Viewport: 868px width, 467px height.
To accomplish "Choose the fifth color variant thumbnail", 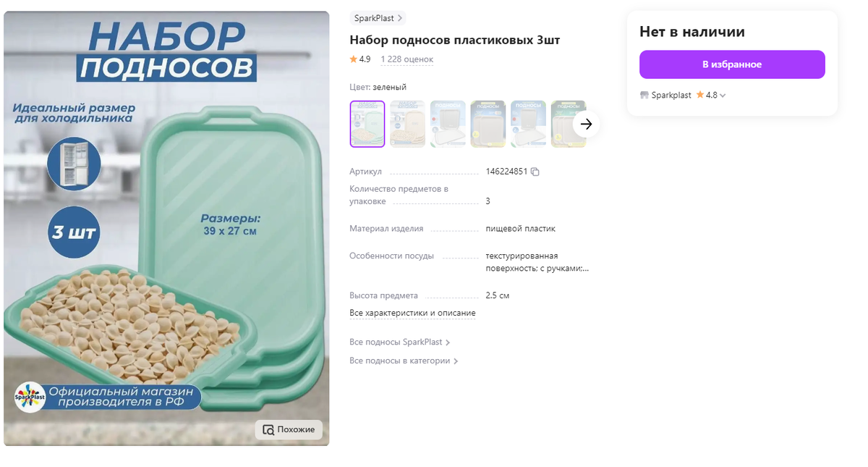I will point(528,124).
